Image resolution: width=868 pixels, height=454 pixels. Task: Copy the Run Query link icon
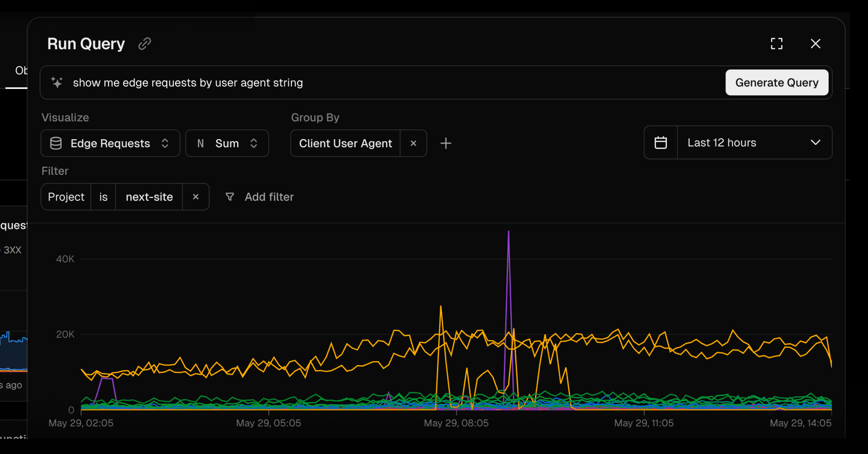pos(144,44)
